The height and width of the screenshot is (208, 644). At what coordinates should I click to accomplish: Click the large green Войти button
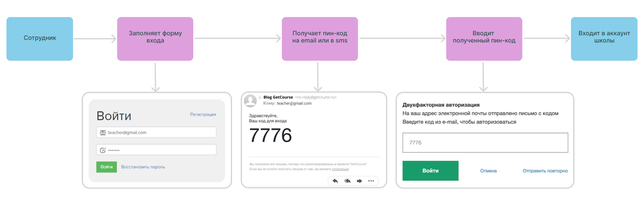pos(430,170)
